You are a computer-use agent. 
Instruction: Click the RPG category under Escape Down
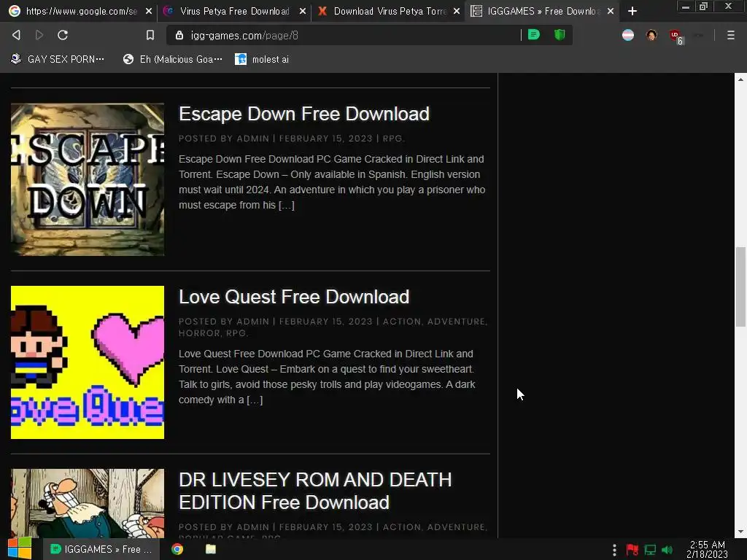[x=392, y=139]
